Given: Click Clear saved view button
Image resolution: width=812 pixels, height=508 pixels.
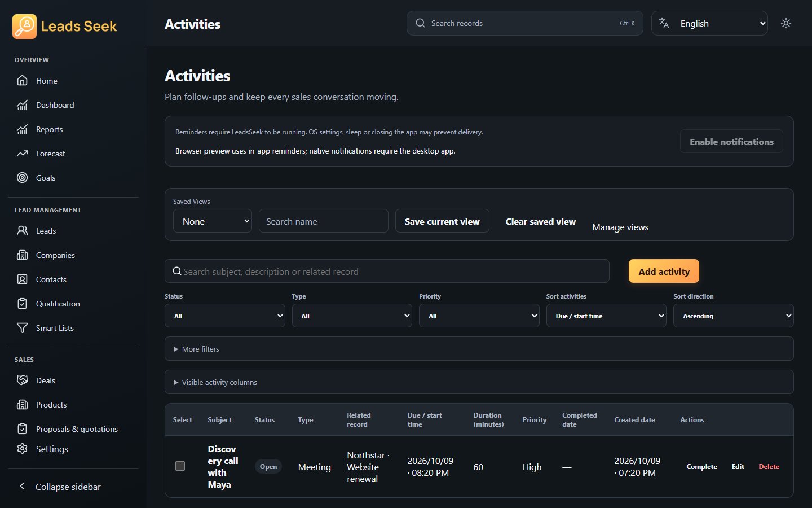Looking at the screenshot, I should pos(541,221).
